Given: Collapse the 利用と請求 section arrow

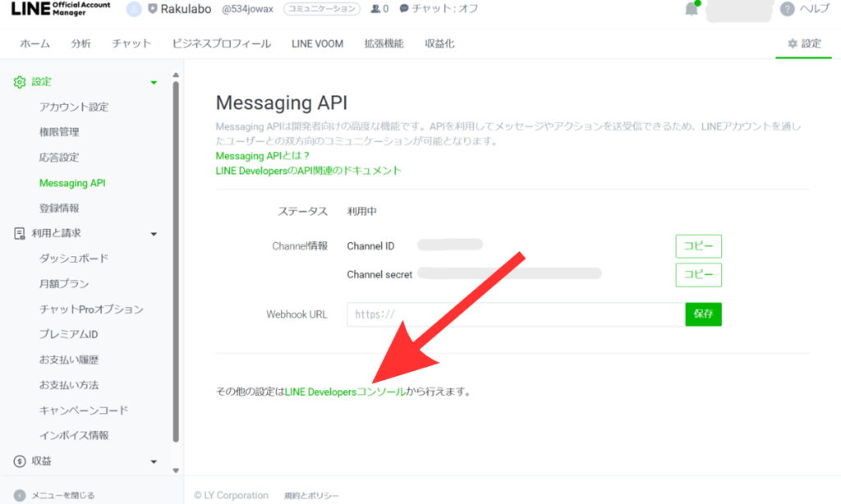Looking at the screenshot, I should [154, 234].
